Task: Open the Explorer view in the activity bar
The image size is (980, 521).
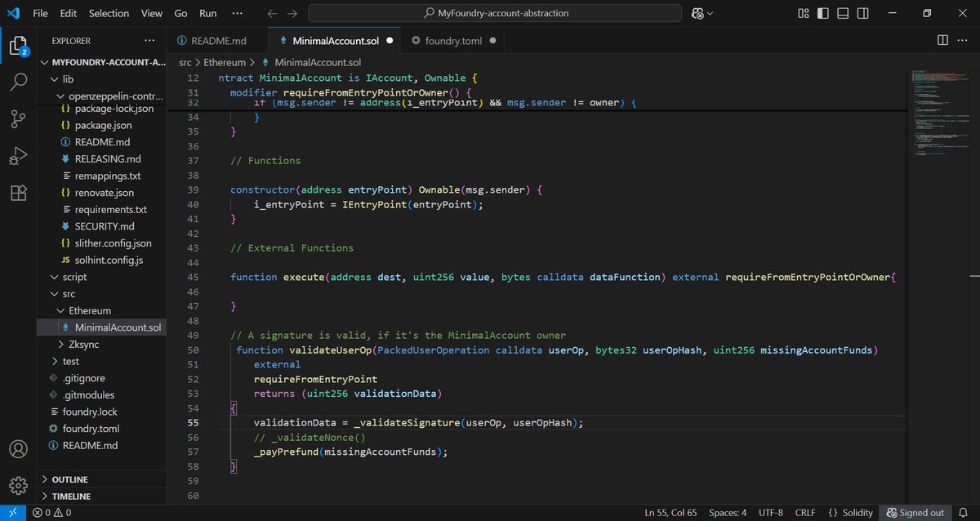Action: coord(17,46)
